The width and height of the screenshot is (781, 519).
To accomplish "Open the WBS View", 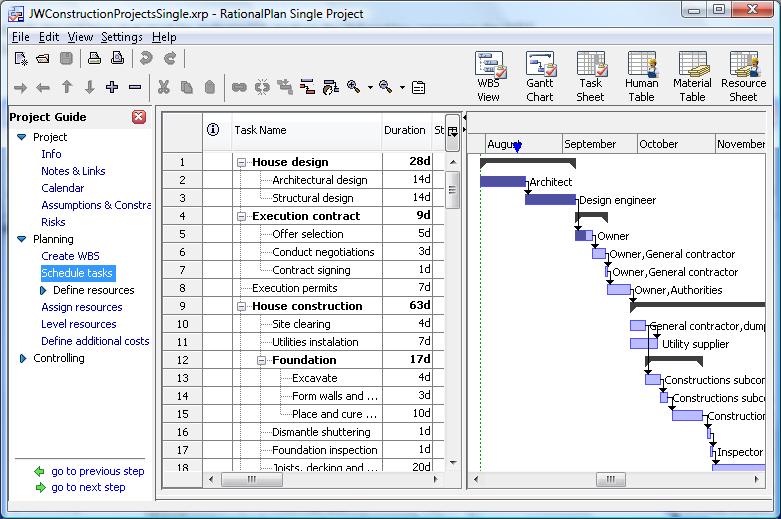I will point(489,76).
